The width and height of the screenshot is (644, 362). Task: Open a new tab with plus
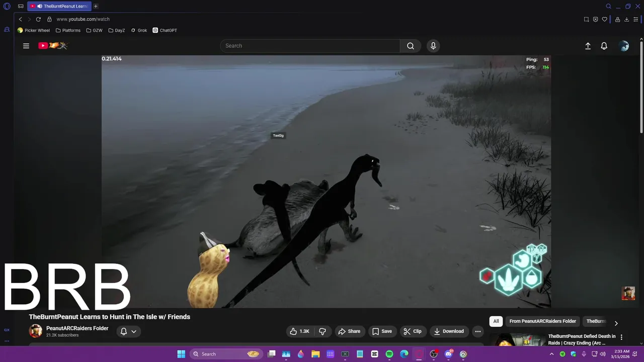point(96,7)
